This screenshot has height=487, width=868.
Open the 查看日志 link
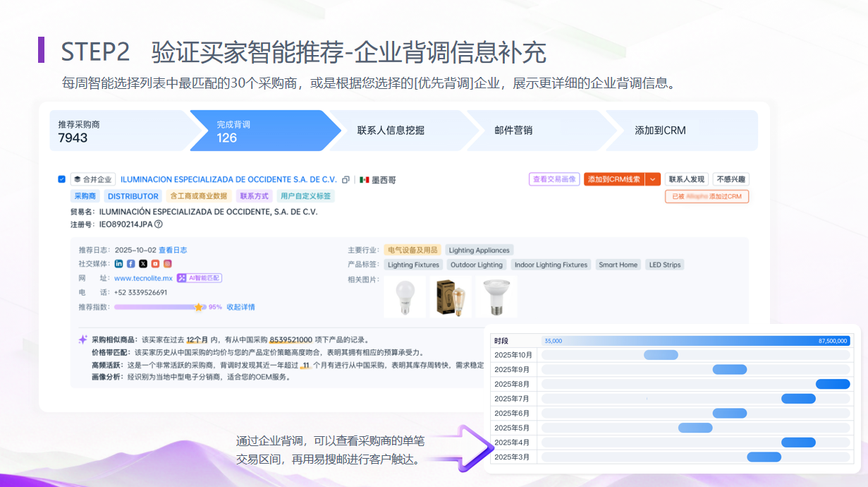click(173, 250)
